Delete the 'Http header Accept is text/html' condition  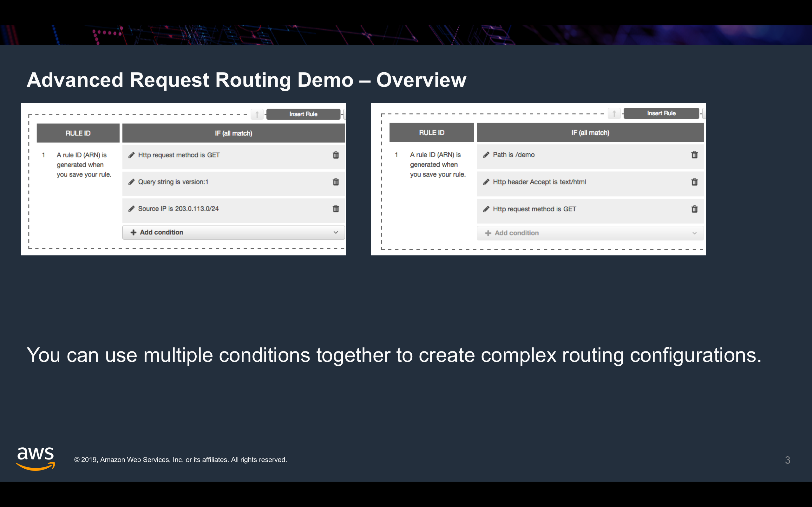[x=694, y=182]
